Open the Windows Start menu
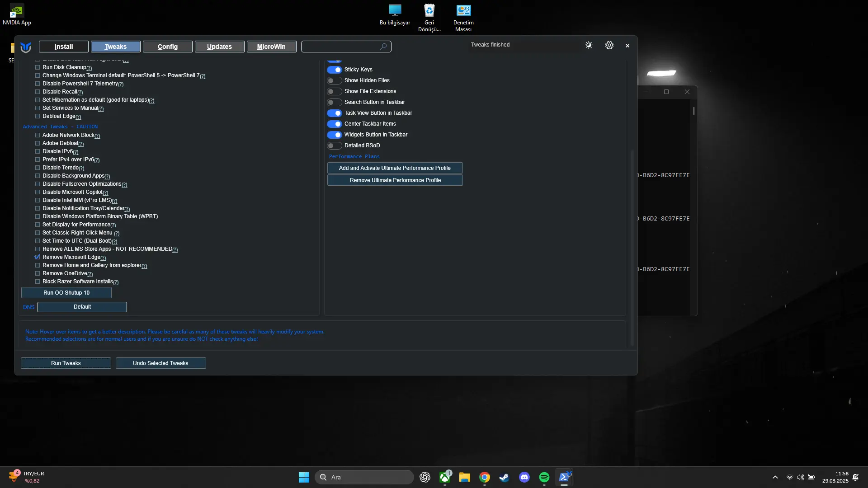868x488 pixels. coord(304,477)
